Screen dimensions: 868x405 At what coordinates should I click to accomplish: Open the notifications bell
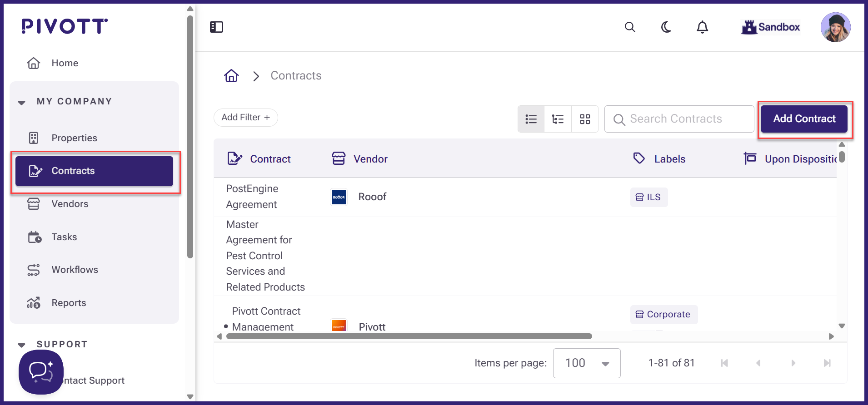pos(703,27)
